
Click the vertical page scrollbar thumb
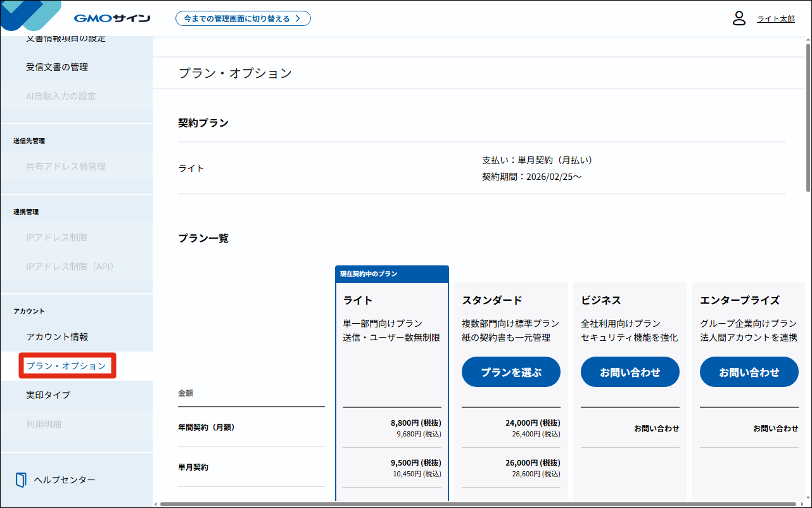pos(808,117)
